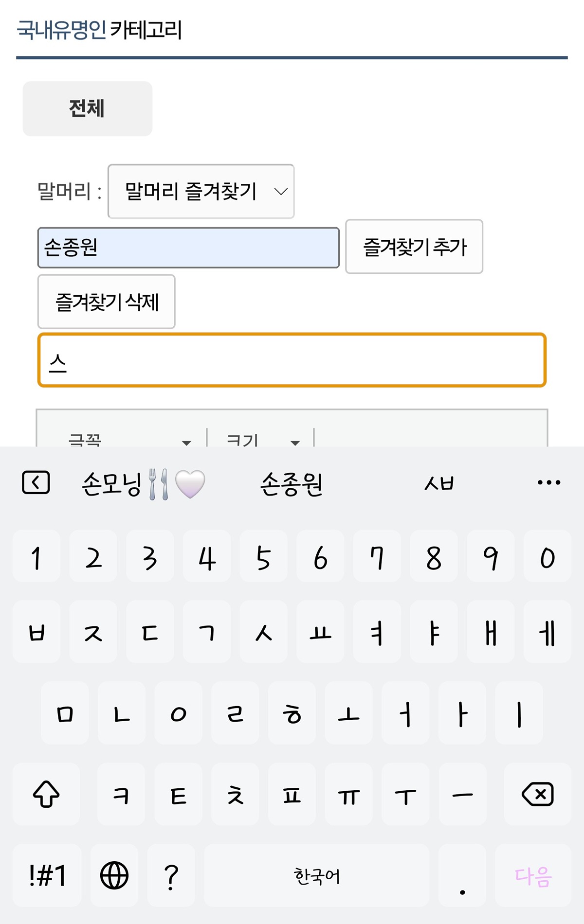Viewport: 584px width, 924px height.
Task: Tap the ㅎ key
Action: point(292,712)
